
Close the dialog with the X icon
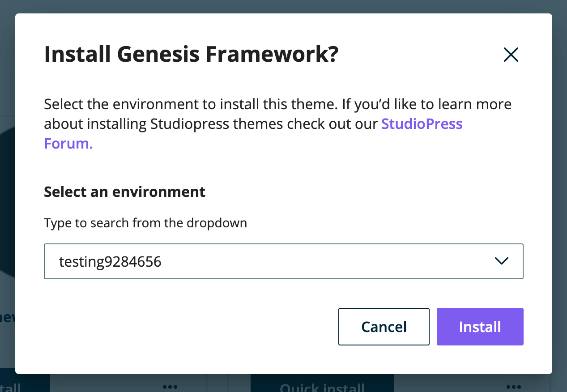511,54
